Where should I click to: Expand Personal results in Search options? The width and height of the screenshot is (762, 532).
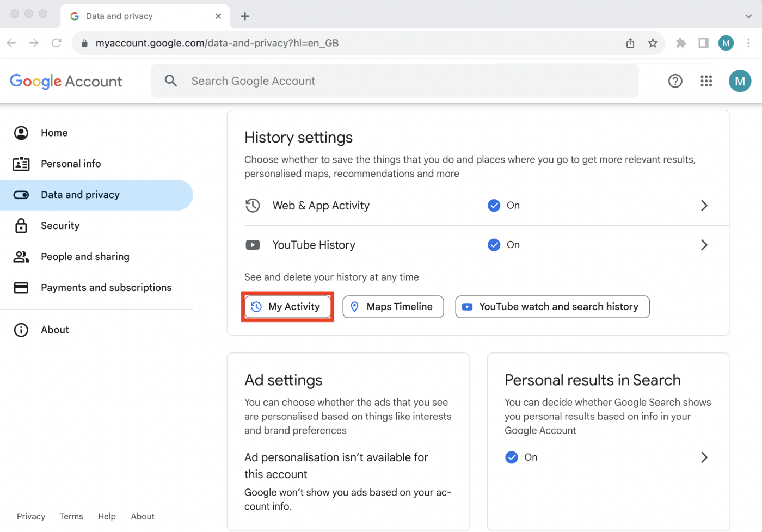point(704,457)
